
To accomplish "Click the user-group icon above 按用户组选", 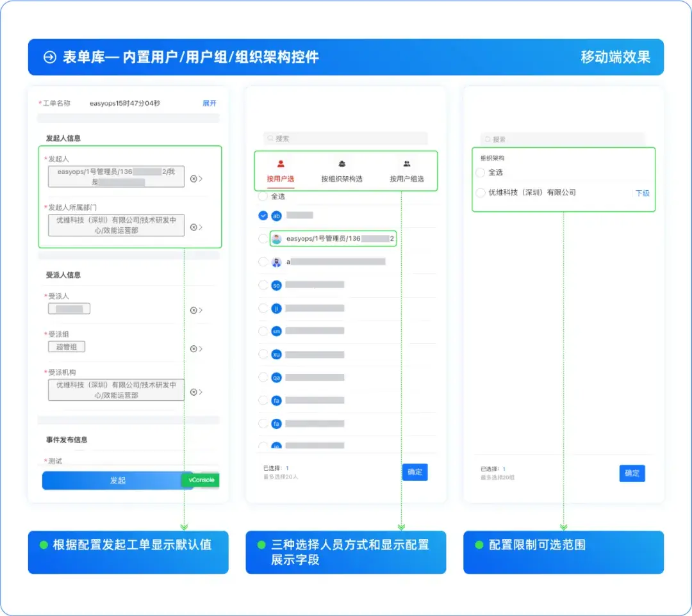I will click(x=406, y=164).
